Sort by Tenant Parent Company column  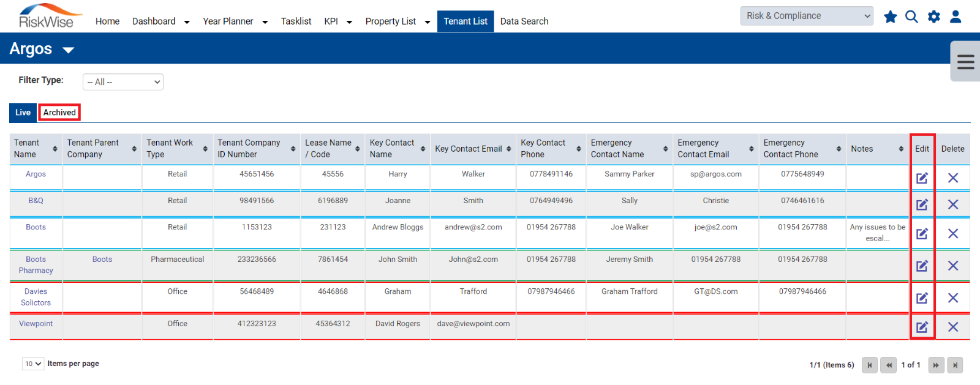pyautogui.click(x=134, y=149)
